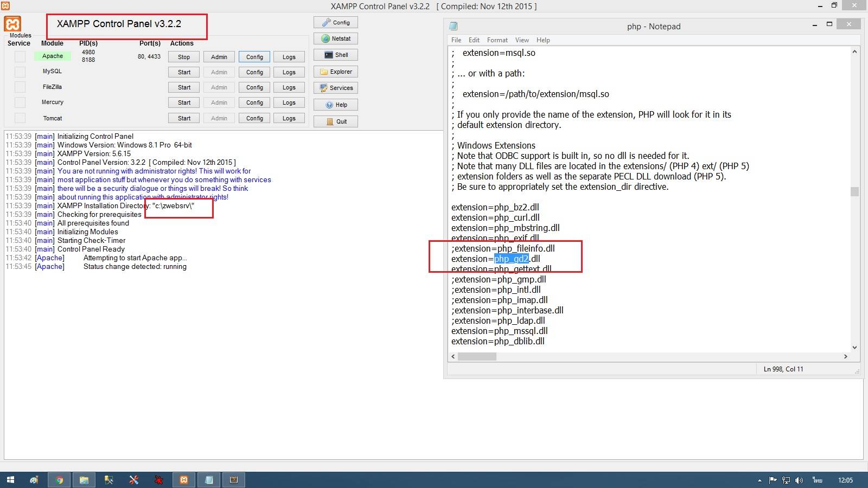The height and width of the screenshot is (488, 868).
Task: Toggle Mercury service install checkbox
Action: coord(20,102)
